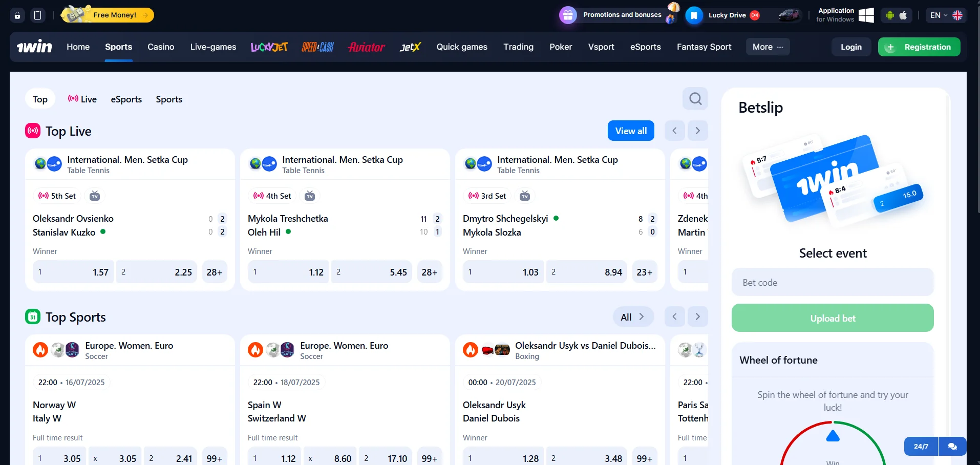This screenshot has width=980, height=465.
Task: Open Casino in main navigation
Action: [x=161, y=47]
